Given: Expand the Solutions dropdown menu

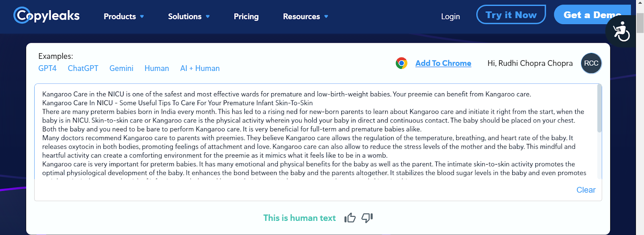Looking at the screenshot, I should 189,17.
